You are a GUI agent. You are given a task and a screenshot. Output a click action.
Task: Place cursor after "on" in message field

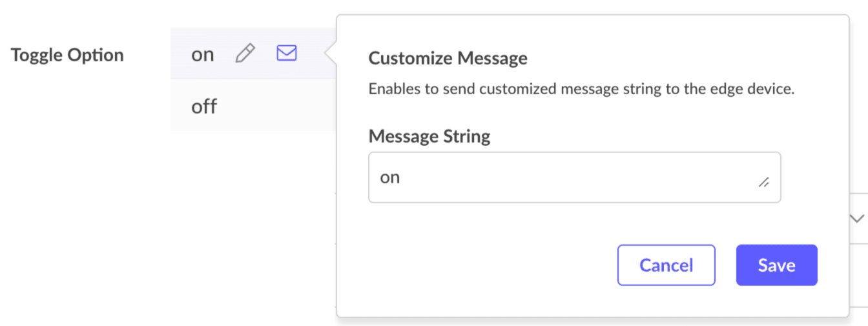tap(402, 178)
